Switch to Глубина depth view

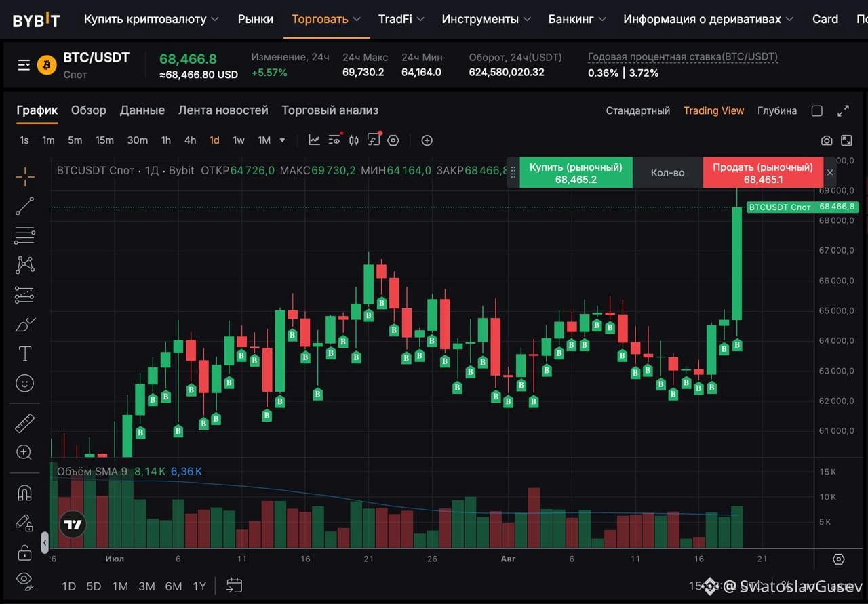pos(777,110)
